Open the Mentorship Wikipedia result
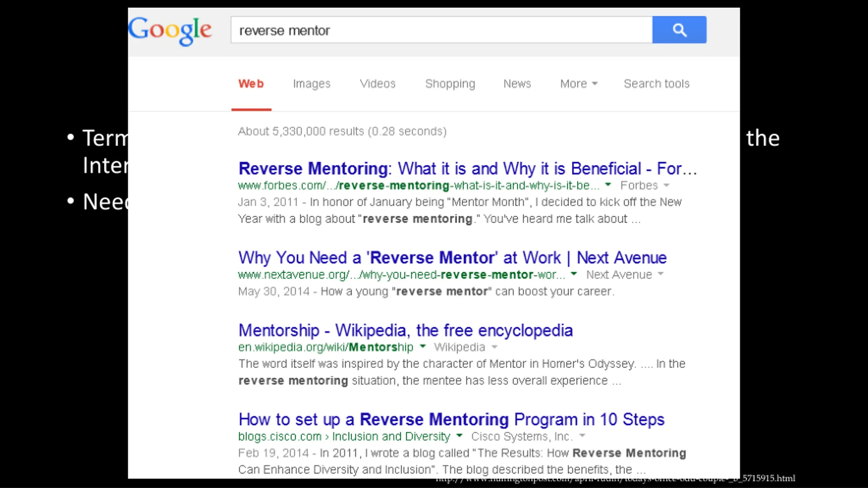The height and width of the screenshot is (488, 868). [406, 330]
